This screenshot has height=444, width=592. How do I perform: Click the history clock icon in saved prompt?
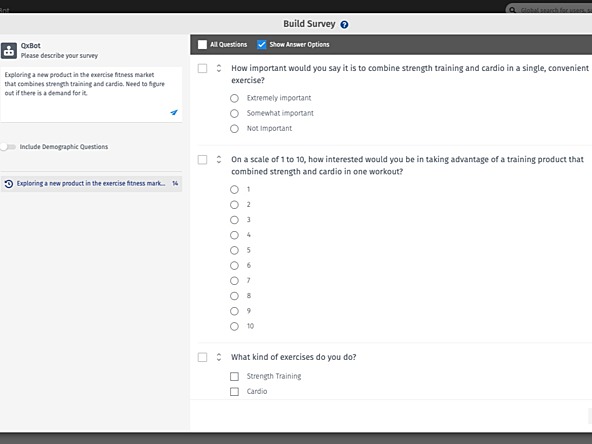point(9,184)
